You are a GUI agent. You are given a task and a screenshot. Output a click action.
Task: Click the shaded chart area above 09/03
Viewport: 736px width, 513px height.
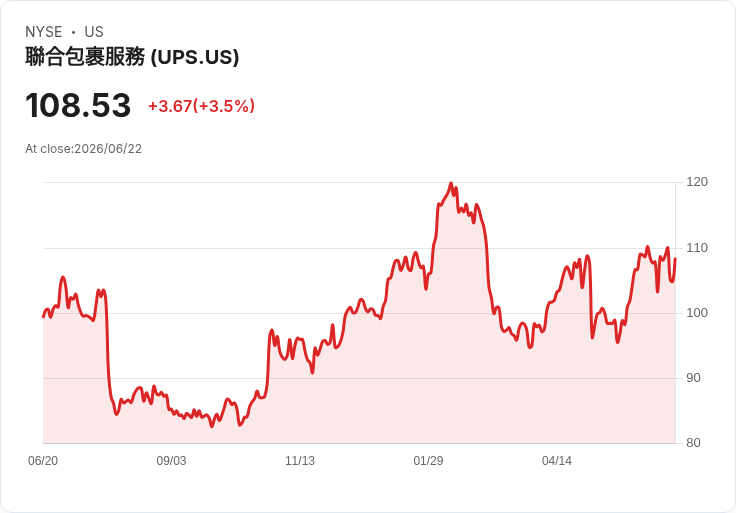click(171, 428)
